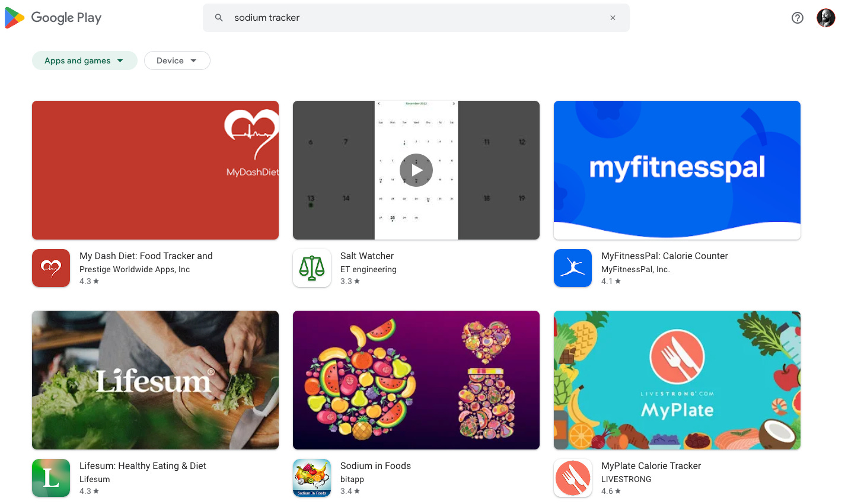
Task: Open MyPlate Calorie Tracker title
Action: click(x=651, y=466)
